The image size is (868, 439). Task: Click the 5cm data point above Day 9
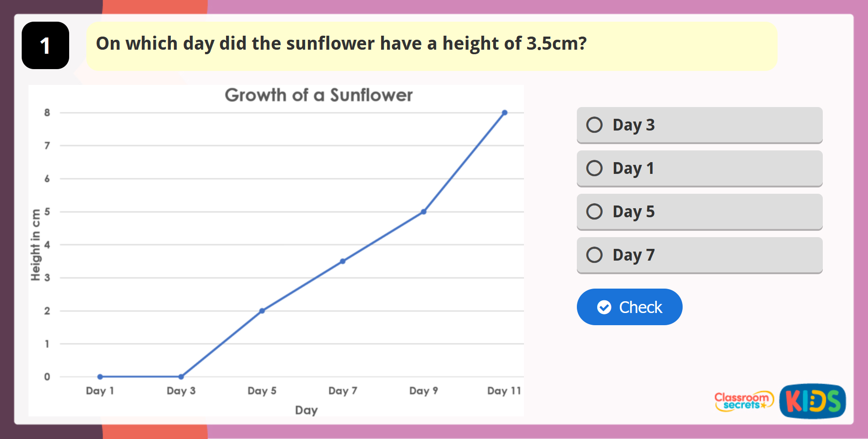(x=424, y=212)
